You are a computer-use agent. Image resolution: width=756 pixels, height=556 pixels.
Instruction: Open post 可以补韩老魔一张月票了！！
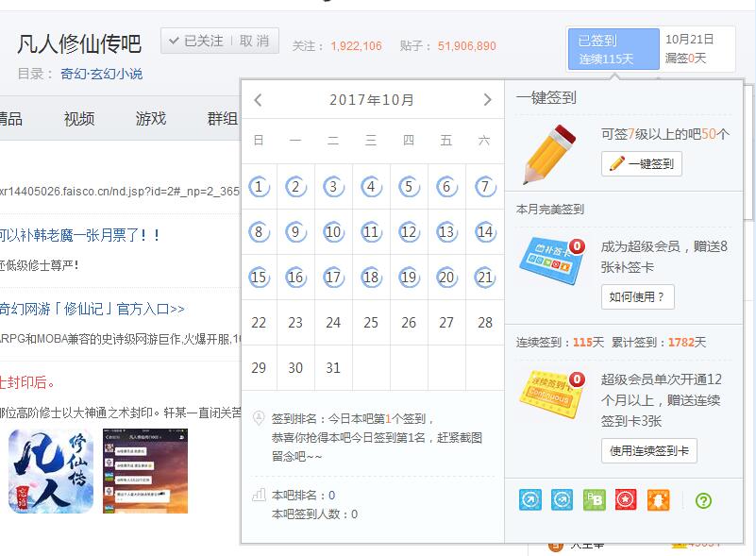tap(79, 235)
